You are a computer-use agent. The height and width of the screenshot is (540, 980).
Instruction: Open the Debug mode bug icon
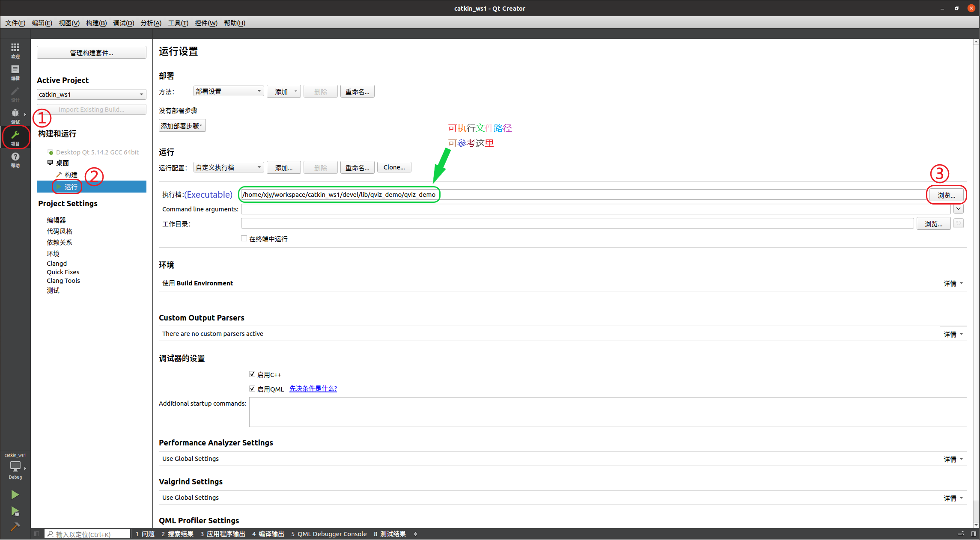pyautogui.click(x=15, y=115)
